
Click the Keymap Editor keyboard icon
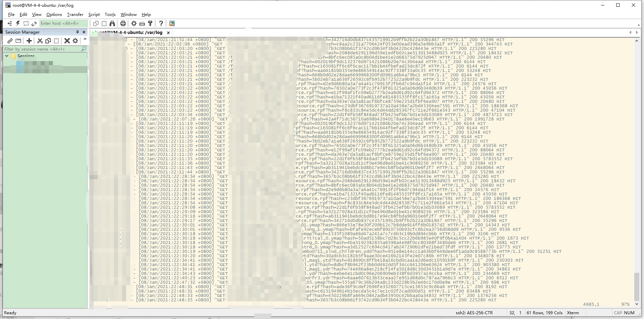coord(142,23)
